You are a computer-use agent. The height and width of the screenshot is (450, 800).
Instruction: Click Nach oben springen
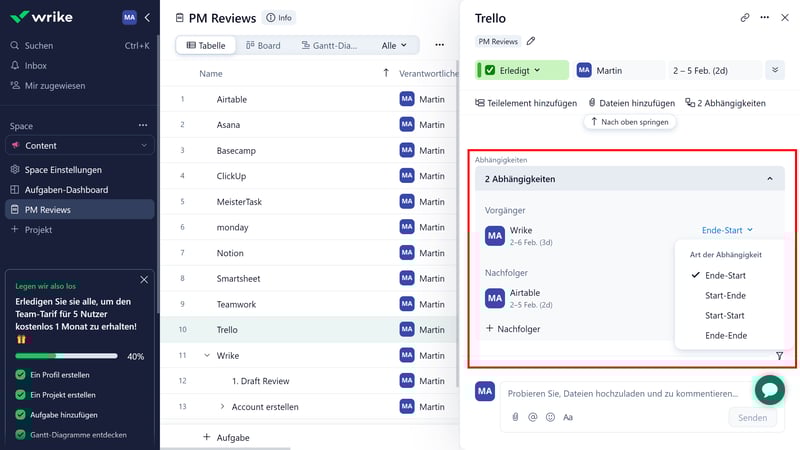(629, 122)
